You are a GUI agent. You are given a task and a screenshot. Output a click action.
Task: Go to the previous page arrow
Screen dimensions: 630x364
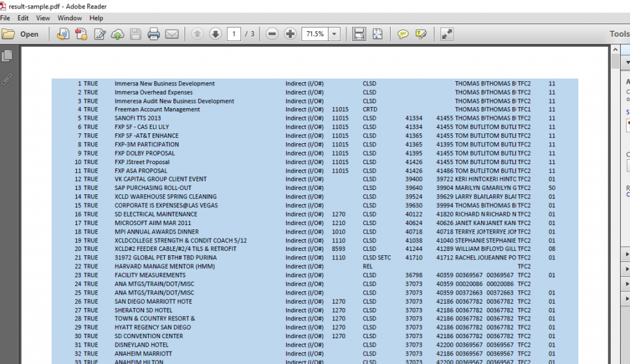(x=197, y=34)
